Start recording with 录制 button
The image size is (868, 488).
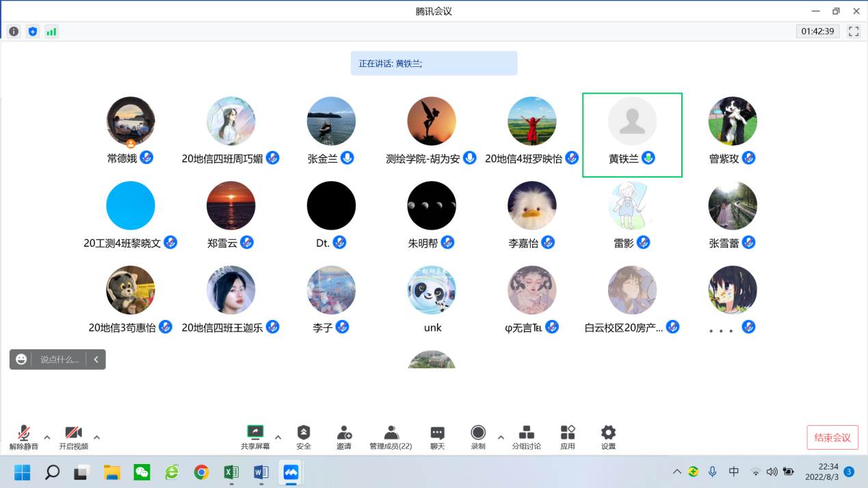click(x=478, y=437)
